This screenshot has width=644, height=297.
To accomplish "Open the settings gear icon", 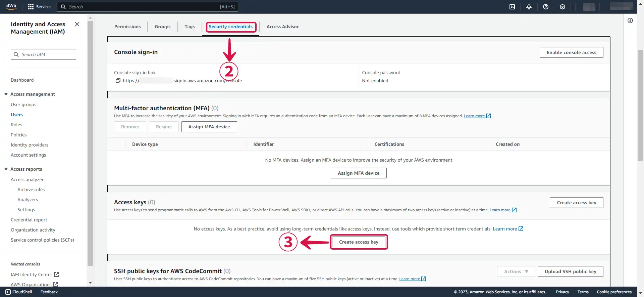I will click(562, 7).
